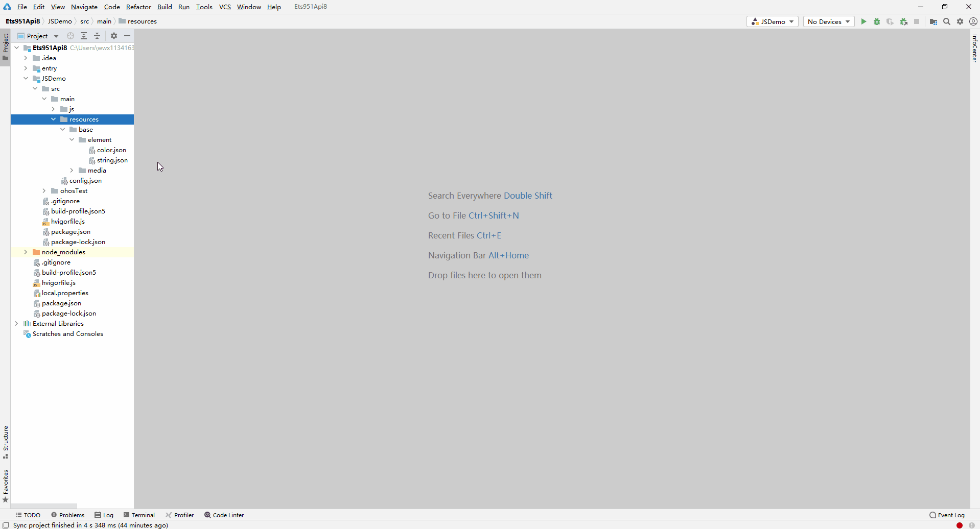Click the Stop square icon
The width and height of the screenshot is (980, 529).
(x=917, y=21)
